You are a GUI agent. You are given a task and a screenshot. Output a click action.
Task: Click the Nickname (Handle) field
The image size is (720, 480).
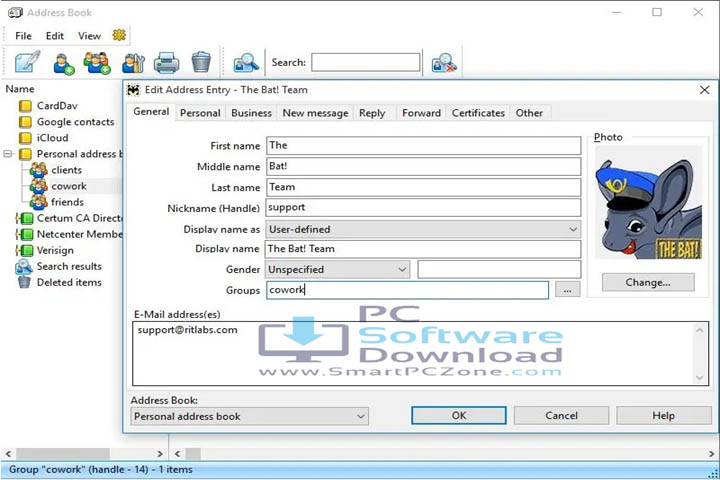pyautogui.click(x=423, y=208)
